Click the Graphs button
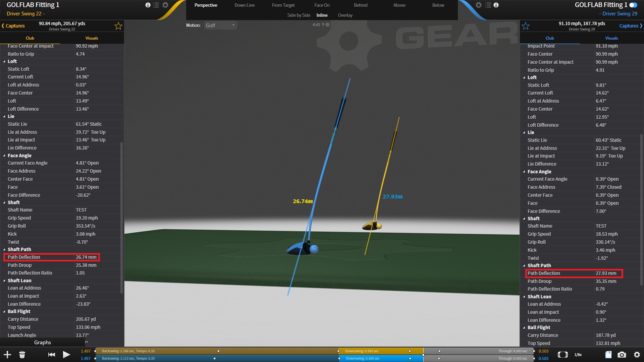The width and height of the screenshot is (644, 362). tap(43, 342)
